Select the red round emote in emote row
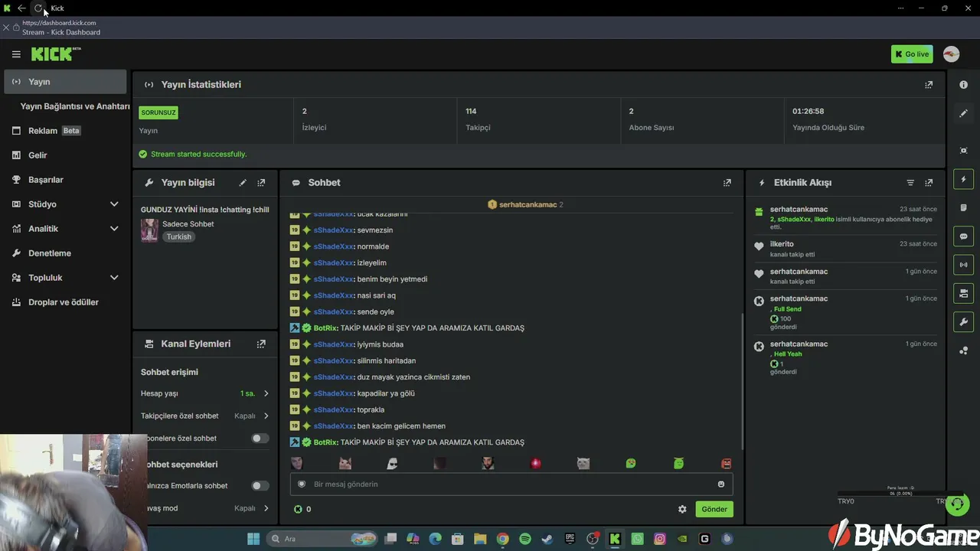 tap(536, 463)
